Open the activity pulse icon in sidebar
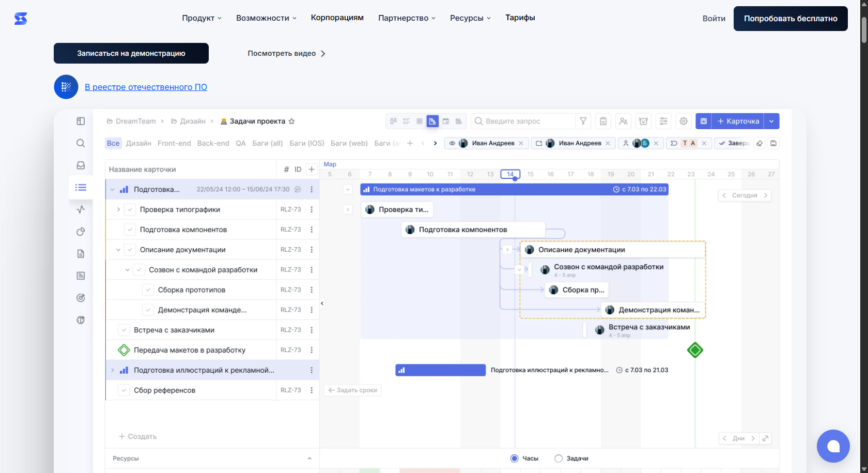The image size is (868, 473). (x=81, y=209)
